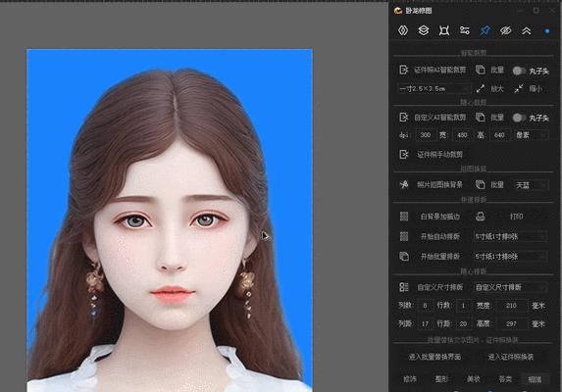Click the dpi field showing 300
The height and width of the screenshot is (392, 562).
[x=425, y=135]
